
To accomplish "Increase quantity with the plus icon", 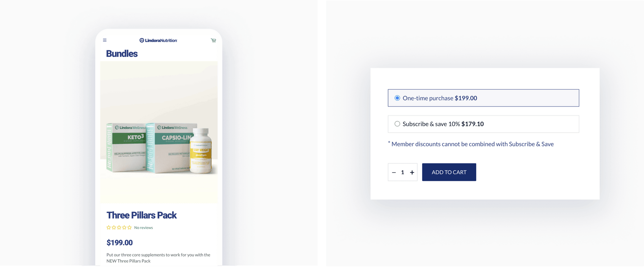I will pyautogui.click(x=412, y=173).
